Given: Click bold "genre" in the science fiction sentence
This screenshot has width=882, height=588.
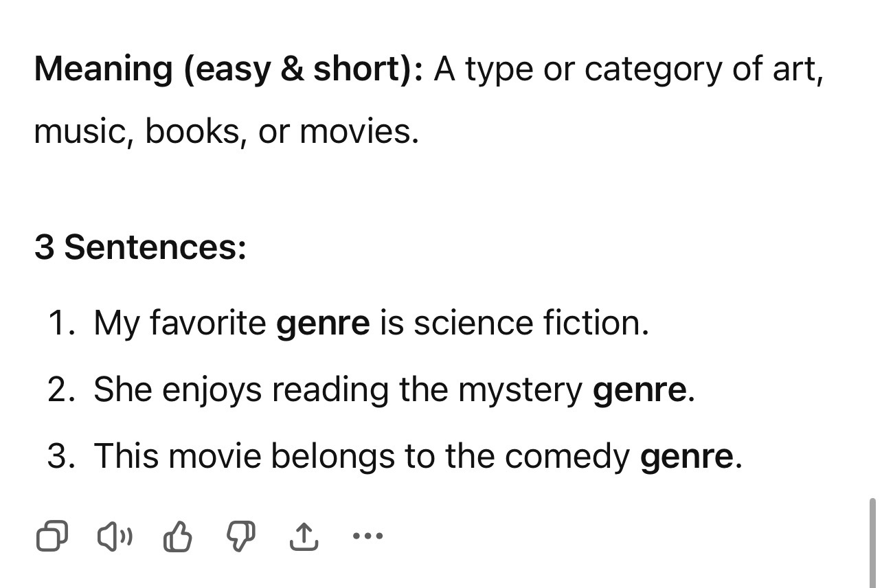Looking at the screenshot, I should click(323, 324).
